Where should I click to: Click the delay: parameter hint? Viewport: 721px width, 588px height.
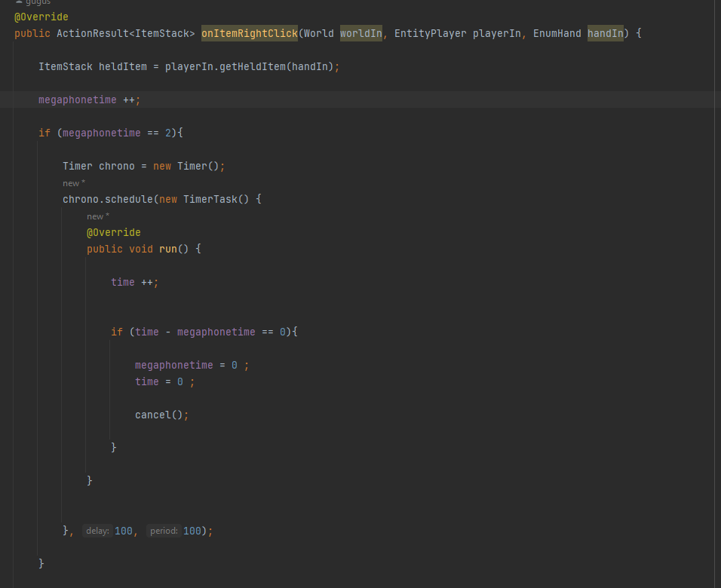click(x=97, y=531)
